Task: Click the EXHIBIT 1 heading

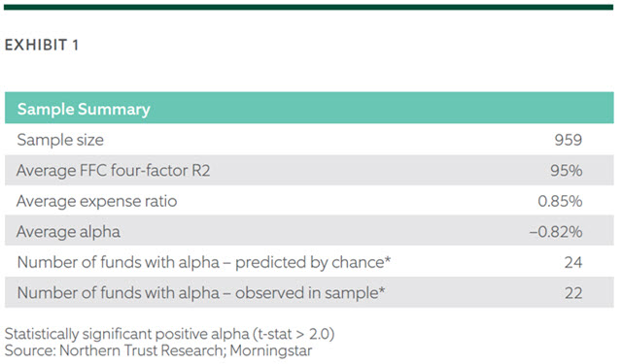Action: (x=41, y=45)
